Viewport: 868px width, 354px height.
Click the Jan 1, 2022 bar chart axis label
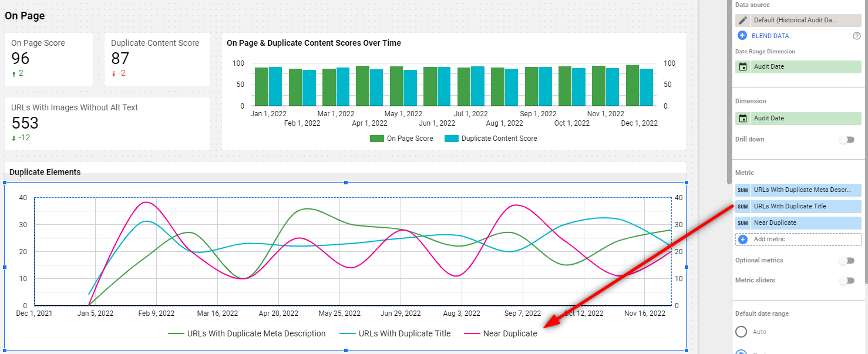[268, 113]
